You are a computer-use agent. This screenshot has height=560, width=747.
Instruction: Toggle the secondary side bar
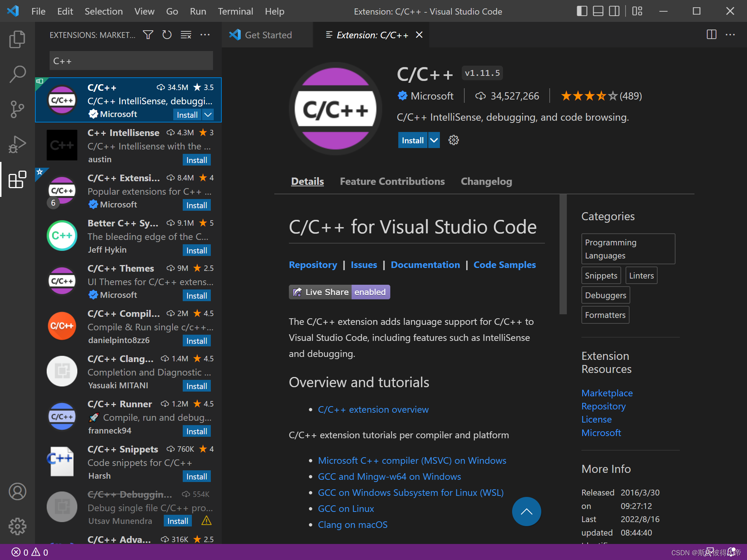point(614,11)
